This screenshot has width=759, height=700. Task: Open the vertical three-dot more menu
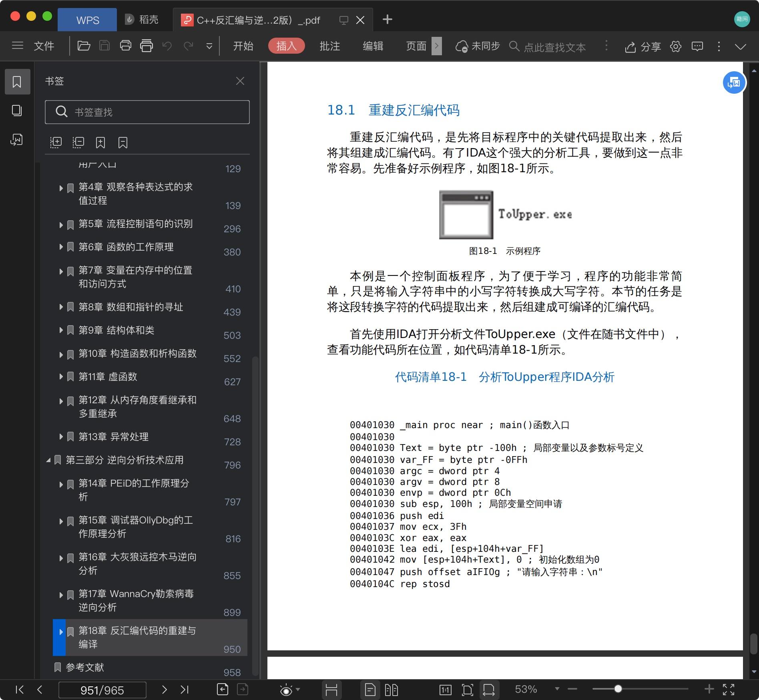point(719,46)
